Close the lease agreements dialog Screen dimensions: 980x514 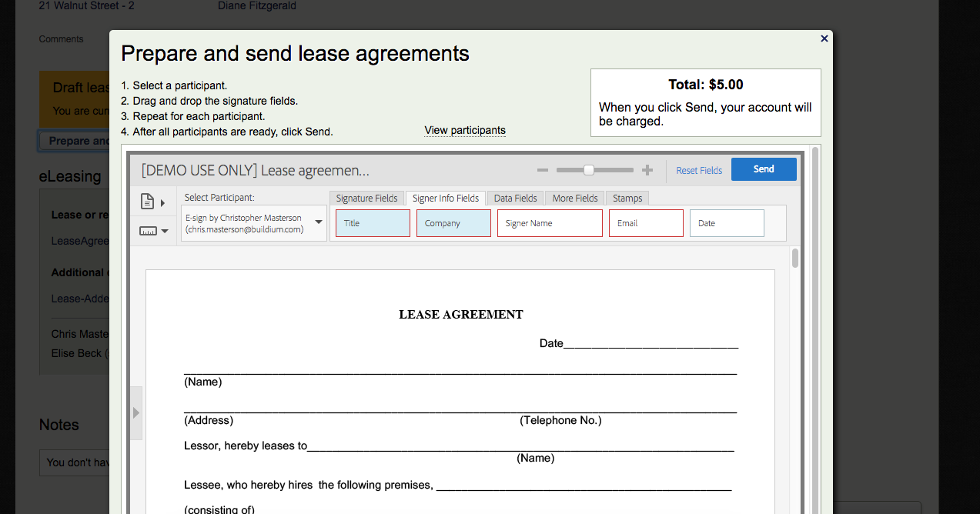point(824,38)
